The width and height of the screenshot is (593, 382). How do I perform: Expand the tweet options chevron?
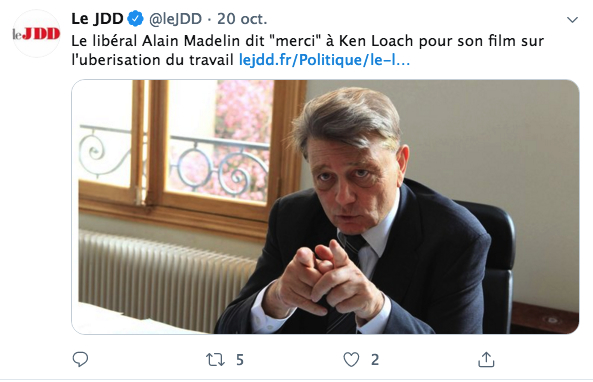(572, 20)
